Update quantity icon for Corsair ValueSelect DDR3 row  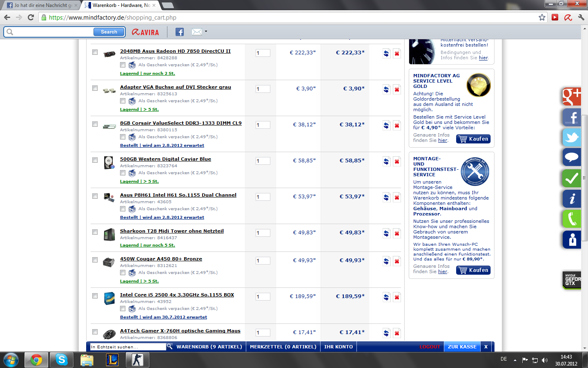pos(386,126)
